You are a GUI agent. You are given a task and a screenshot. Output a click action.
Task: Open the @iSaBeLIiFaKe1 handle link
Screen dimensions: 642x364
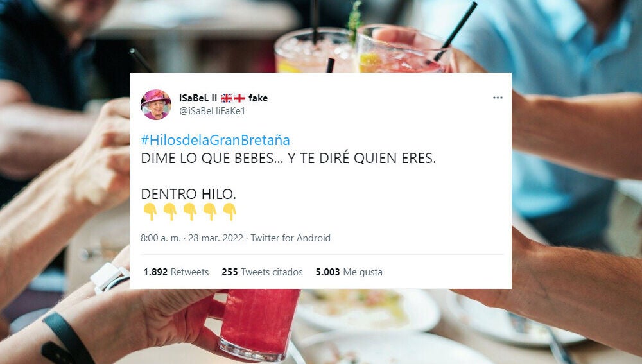pyautogui.click(x=212, y=110)
